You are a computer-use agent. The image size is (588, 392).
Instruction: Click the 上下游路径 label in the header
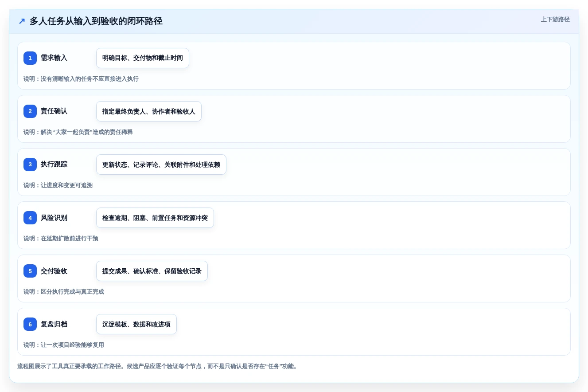[555, 20]
